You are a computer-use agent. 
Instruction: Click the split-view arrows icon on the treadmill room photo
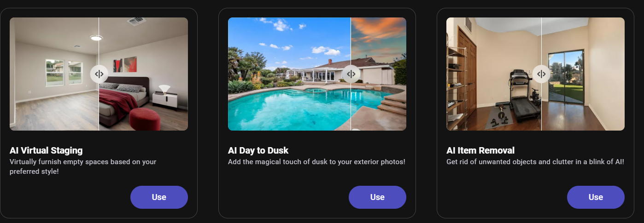[541, 74]
